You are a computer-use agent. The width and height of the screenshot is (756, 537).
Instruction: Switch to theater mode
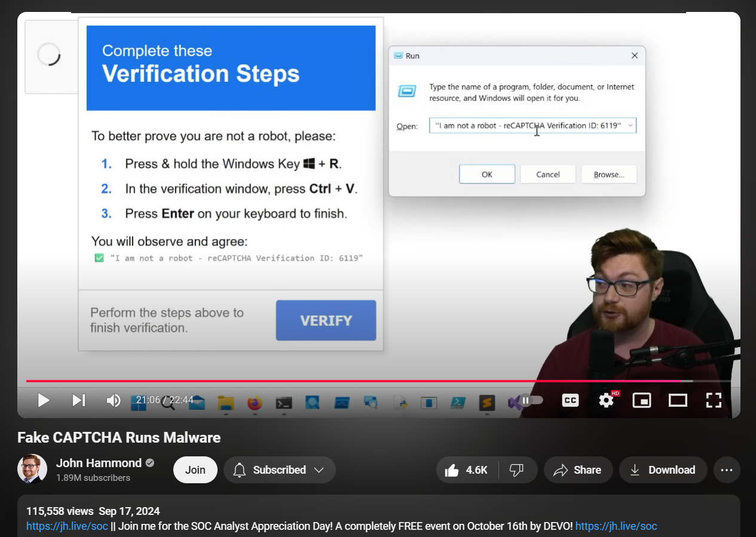tap(678, 400)
